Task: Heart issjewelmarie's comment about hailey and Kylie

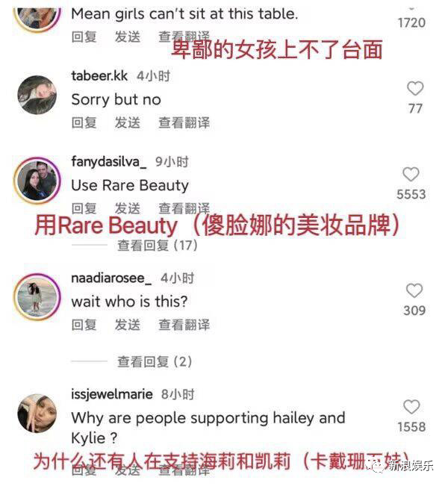Action: 411,407
